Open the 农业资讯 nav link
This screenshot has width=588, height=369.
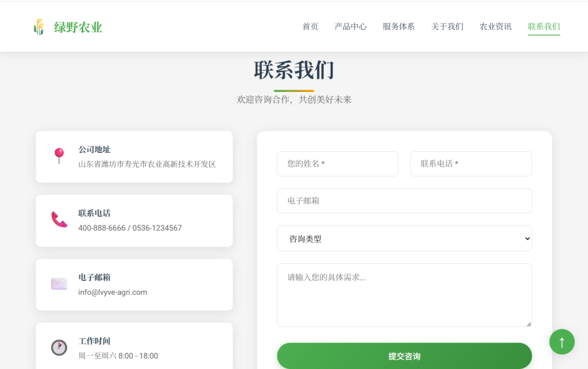pos(496,26)
